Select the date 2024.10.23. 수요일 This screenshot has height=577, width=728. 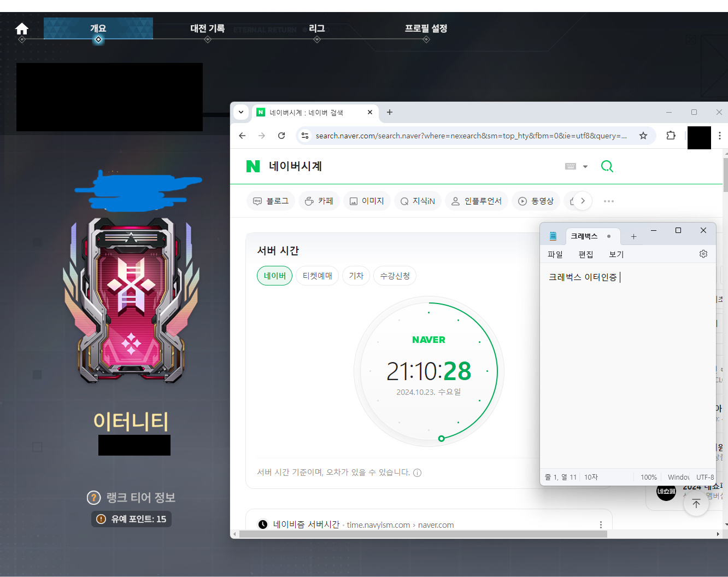click(429, 392)
